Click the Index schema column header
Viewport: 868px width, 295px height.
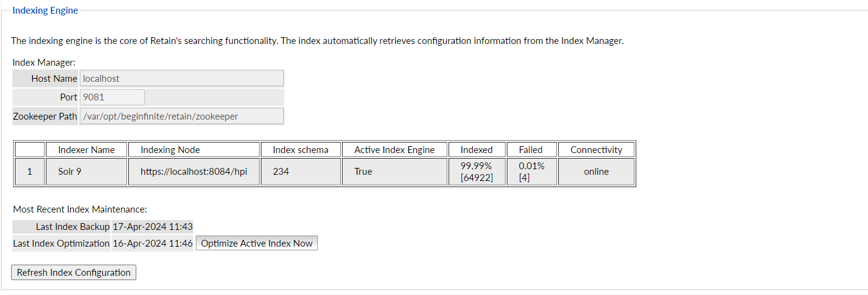[x=300, y=149]
